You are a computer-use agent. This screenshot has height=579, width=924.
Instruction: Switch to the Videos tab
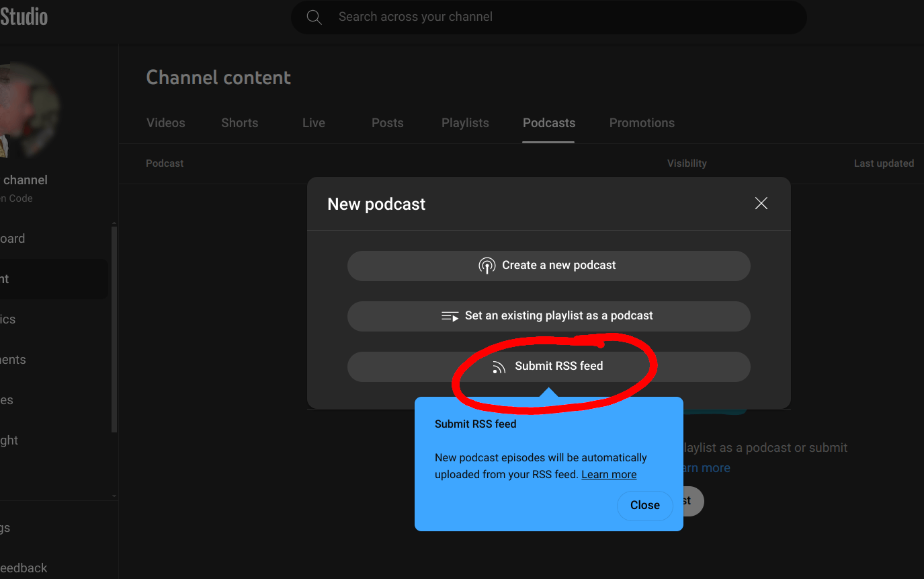[166, 123]
